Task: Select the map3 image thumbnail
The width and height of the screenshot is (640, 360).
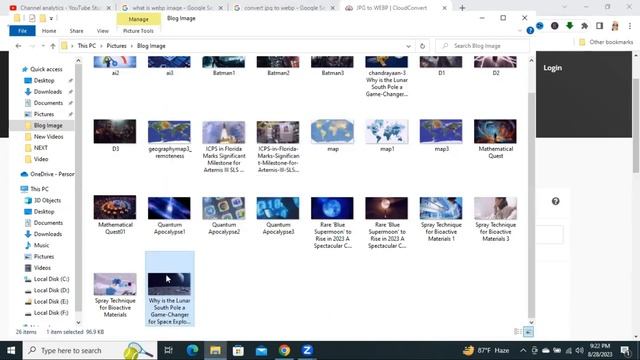Action: point(441,131)
